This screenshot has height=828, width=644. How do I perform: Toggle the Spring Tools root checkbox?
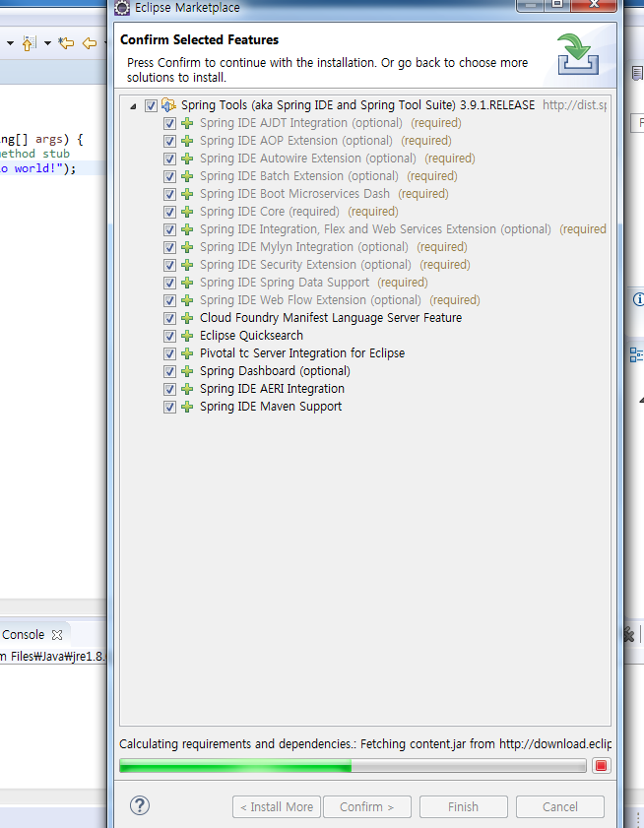click(x=151, y=105)
